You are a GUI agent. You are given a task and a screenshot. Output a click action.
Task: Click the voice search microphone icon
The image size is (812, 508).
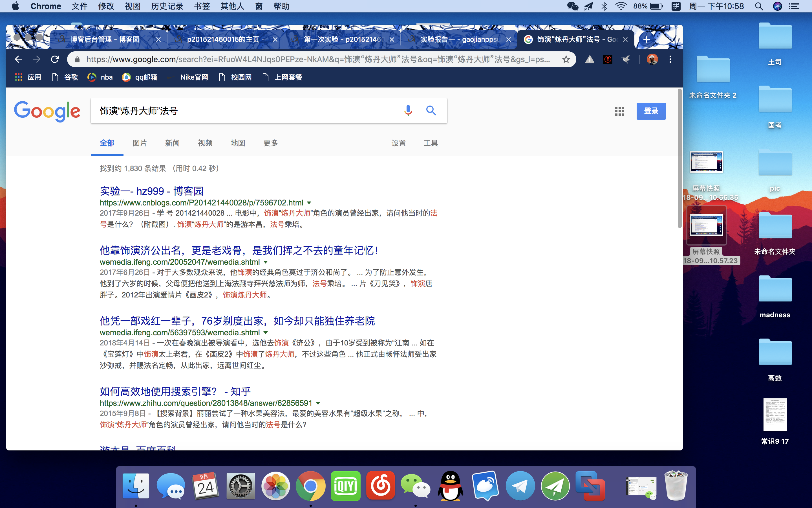click(x=408, y=111)
